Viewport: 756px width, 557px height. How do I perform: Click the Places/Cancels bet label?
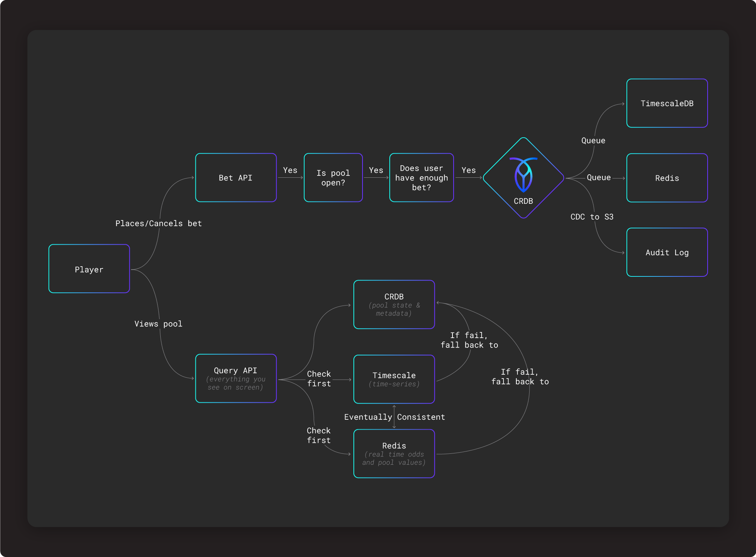tap(158, 223)
